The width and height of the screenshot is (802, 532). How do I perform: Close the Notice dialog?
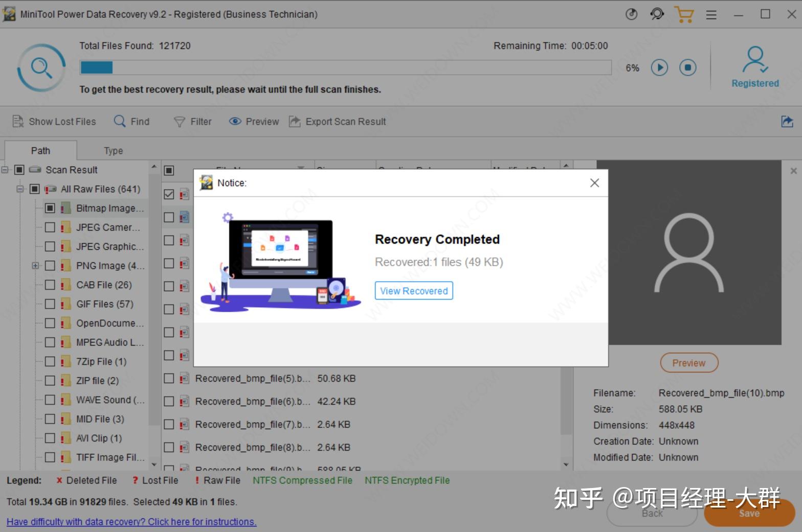[594, 183]
